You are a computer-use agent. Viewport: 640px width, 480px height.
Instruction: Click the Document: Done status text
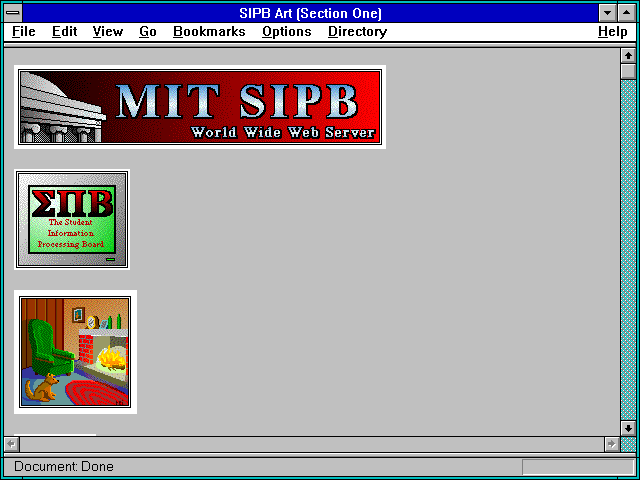click(64, 466)
